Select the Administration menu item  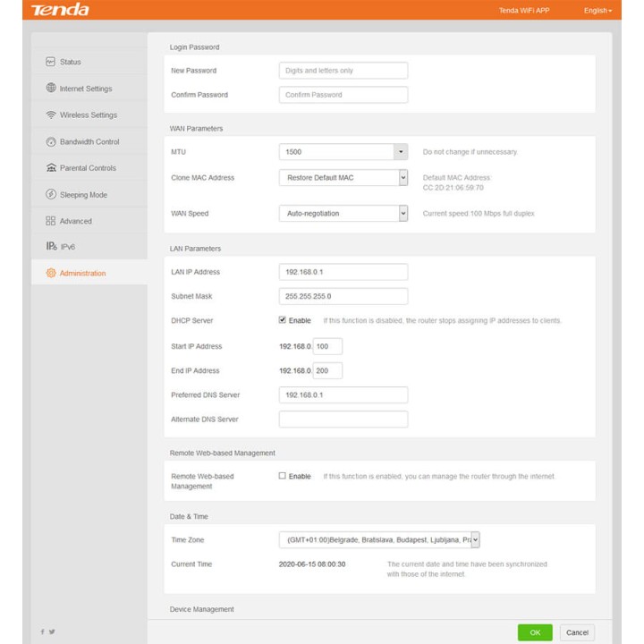89,273
